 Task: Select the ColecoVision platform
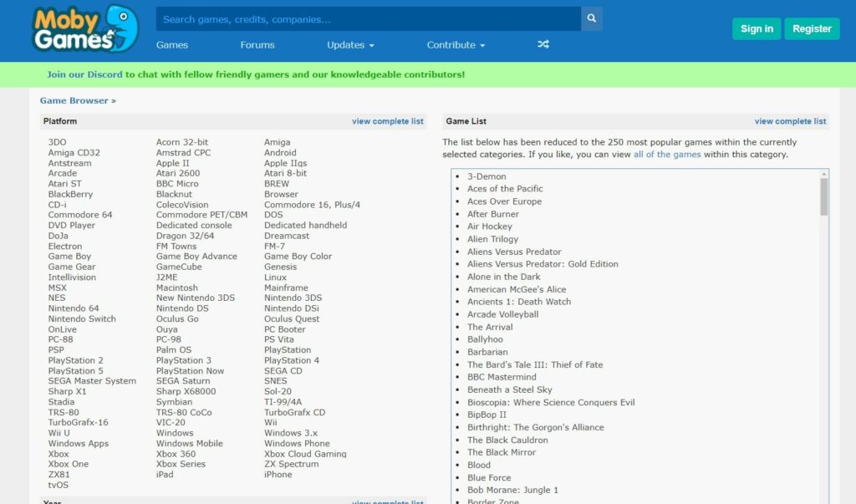pyautogui.click(x=181, y=205)
